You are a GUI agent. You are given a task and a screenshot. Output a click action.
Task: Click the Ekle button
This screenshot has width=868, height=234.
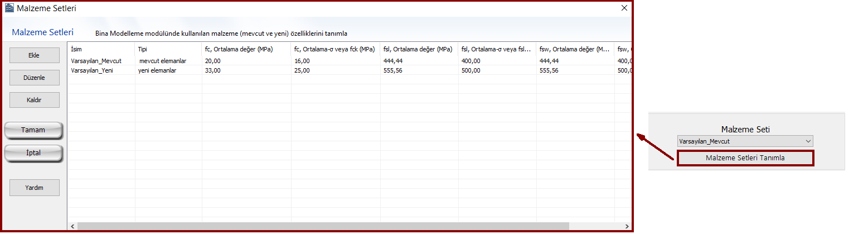35,55
